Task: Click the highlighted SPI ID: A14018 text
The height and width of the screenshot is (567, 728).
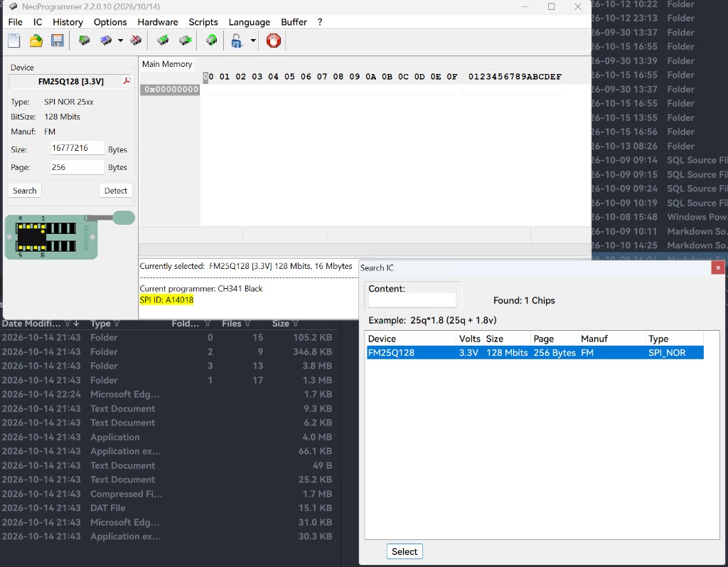Action: pyautogui.click(x=166, y=300)
